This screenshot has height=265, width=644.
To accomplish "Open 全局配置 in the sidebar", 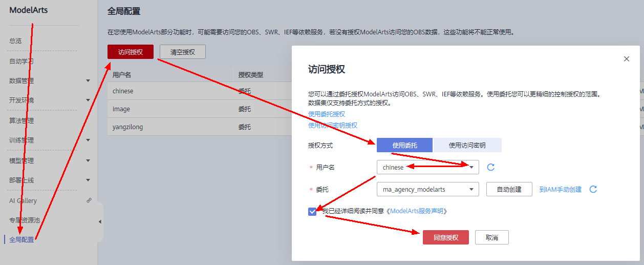I will click(x=22, y=239).
